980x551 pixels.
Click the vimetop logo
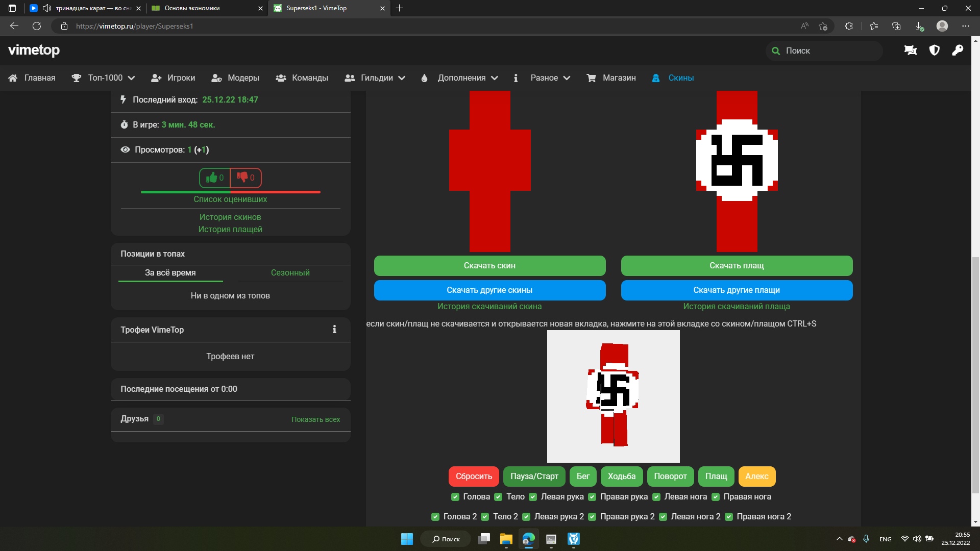[34, 50]
